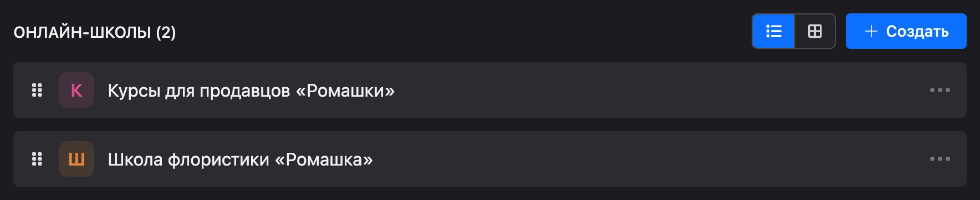Click the (2) schools counter in heading
Screen dimensions: 980x200
point(166,32)
